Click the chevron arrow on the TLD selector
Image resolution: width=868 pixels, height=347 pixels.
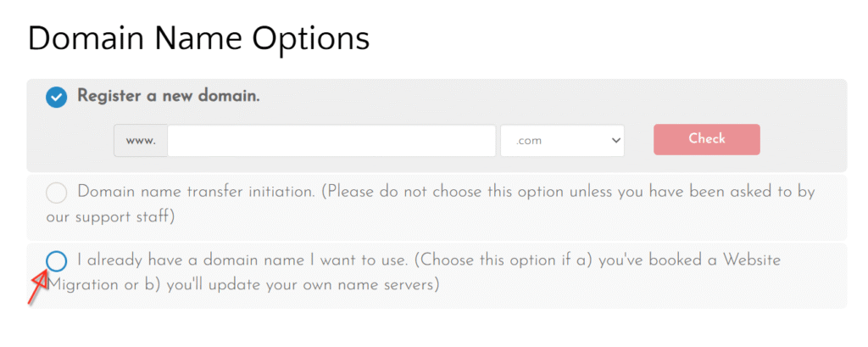615,141
